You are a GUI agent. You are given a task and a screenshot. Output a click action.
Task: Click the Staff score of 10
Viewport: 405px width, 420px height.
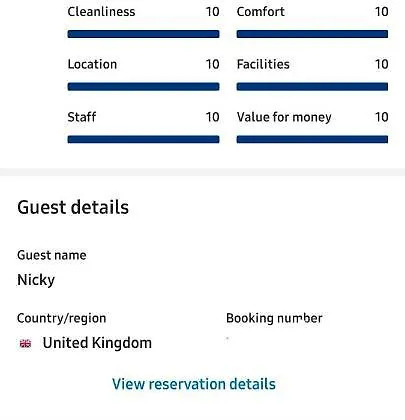tap(212, 117)
